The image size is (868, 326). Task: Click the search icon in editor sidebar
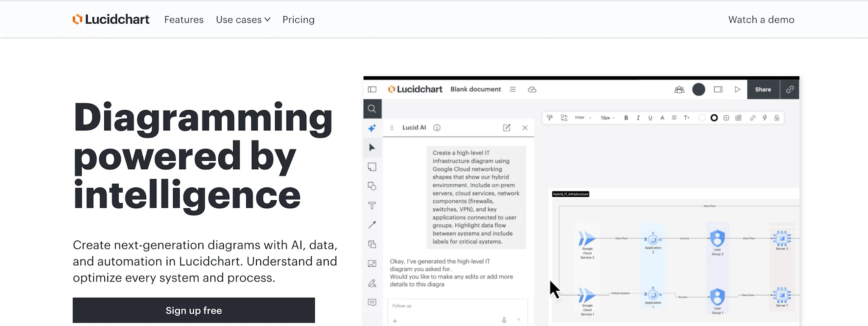pyautogui.click(x=372, y=109)
